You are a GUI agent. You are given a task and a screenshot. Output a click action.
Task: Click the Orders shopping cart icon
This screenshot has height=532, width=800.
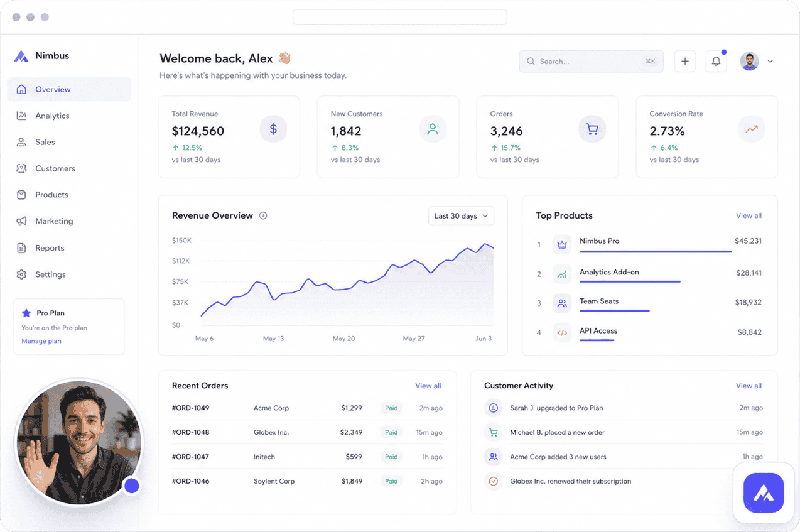point(592,129)
